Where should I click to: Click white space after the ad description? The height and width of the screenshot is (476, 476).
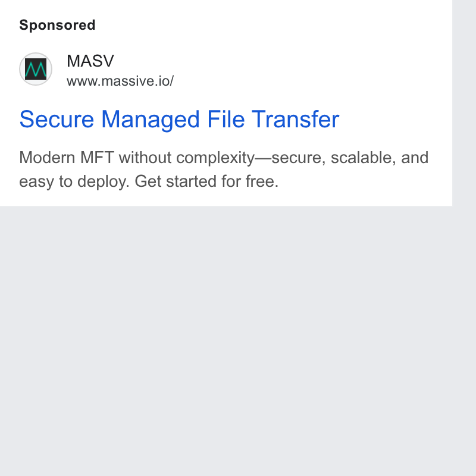click(364, 181)
